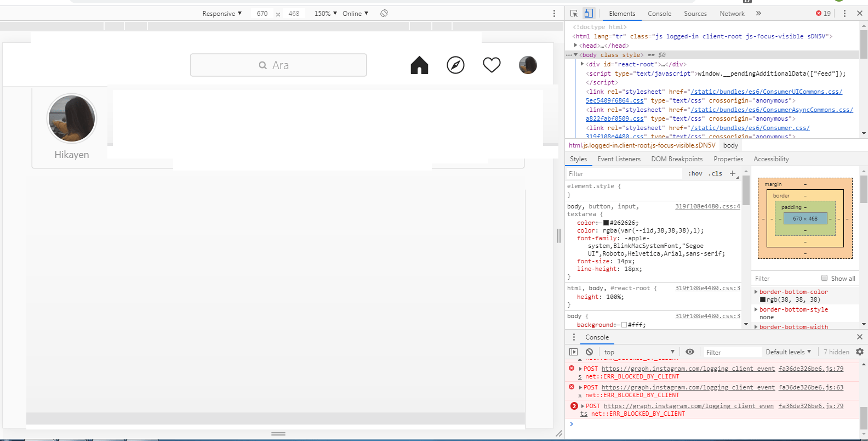Viewport: 868px width, 441px height.
Task: Toggle console sidebar icon
Action: click(574, 352)
